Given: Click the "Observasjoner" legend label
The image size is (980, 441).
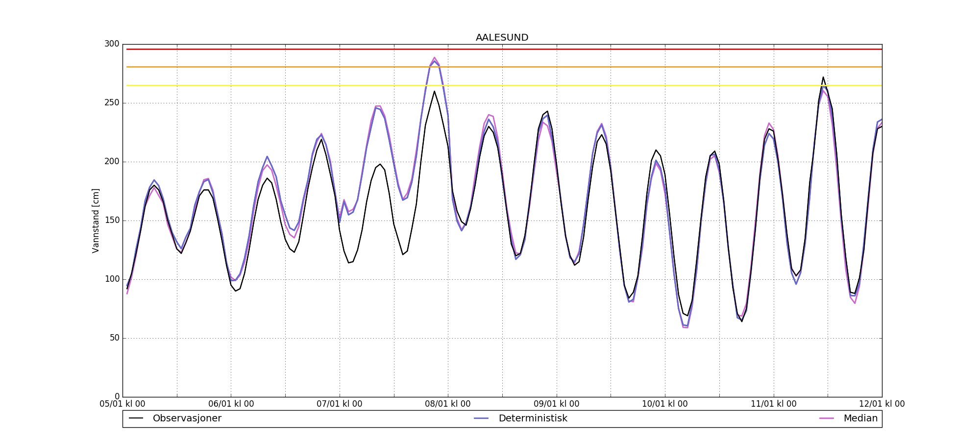Looking at the screenshot, I should tap(187, 418).
